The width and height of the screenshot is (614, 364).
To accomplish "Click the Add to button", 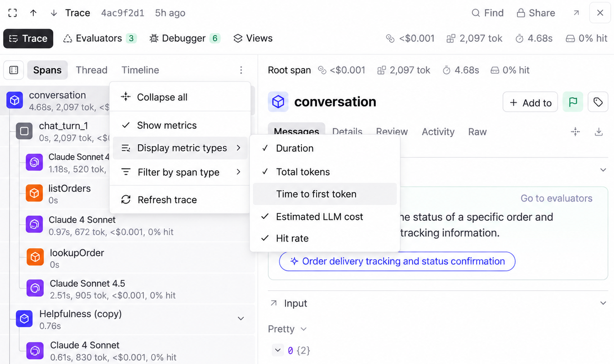I will pyautogui.click(x=530, y=102).
